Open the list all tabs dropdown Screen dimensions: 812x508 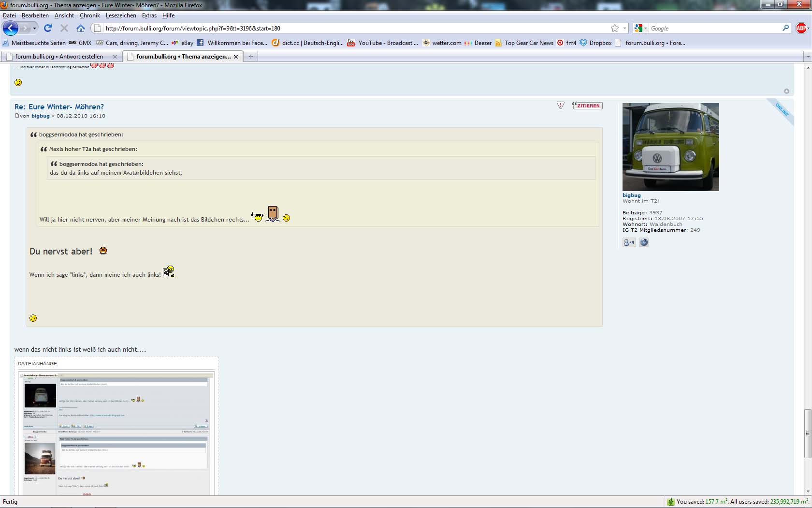807,57
